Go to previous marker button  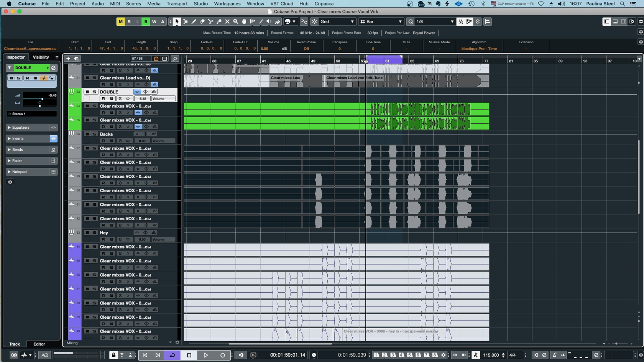[145, 355]
